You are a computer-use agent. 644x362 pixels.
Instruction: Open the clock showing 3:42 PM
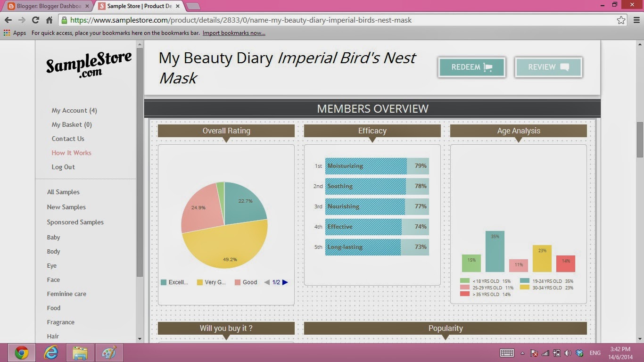click(619, 353)
